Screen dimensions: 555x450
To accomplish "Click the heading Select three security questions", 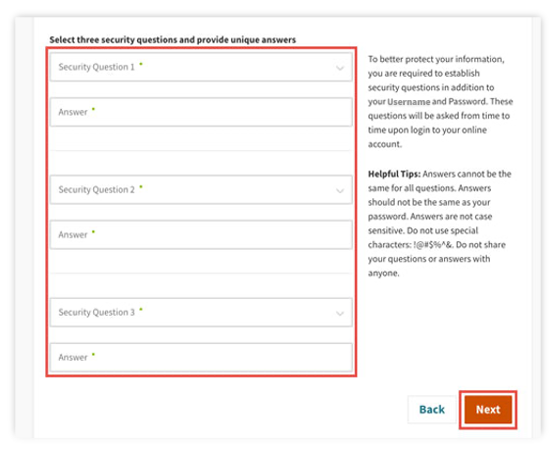I will tap(172, 40).
